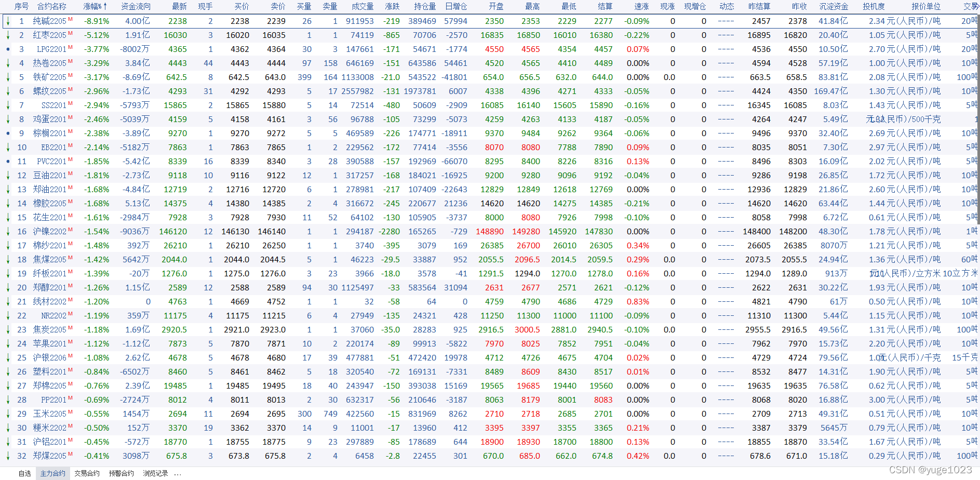Click 沪银2206 sediment funds 79.56亿

[833, 358]
